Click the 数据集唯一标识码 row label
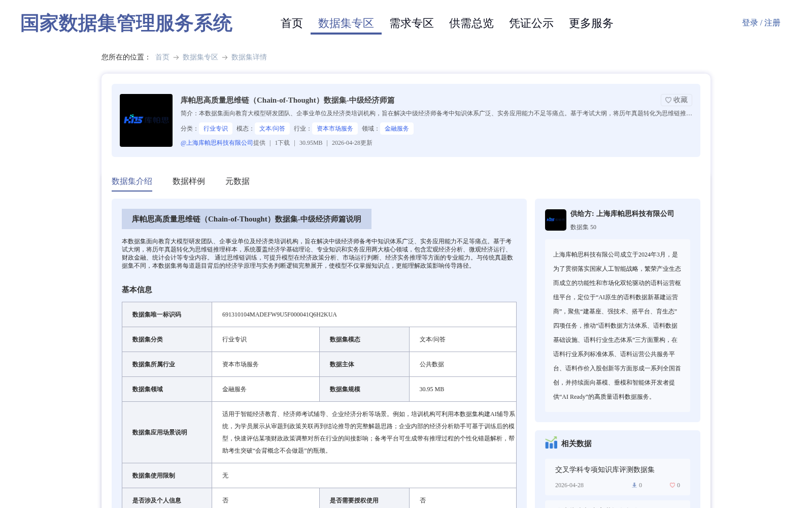Image resolution: width=812 pixels, height=508 pixels. coord(157,314)
